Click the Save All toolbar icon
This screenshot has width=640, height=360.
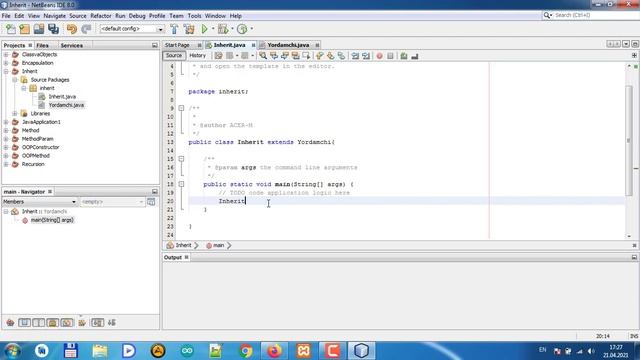tap(53, 29)
